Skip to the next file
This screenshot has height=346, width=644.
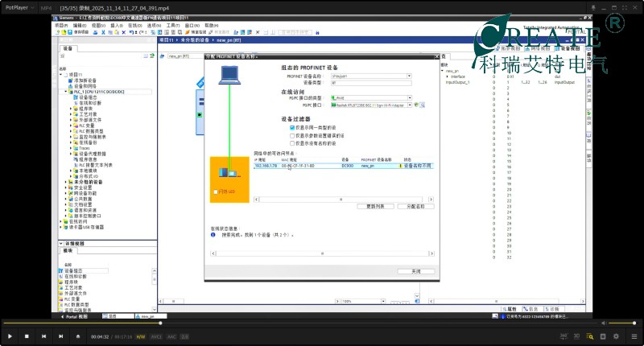tap(61, 336)
